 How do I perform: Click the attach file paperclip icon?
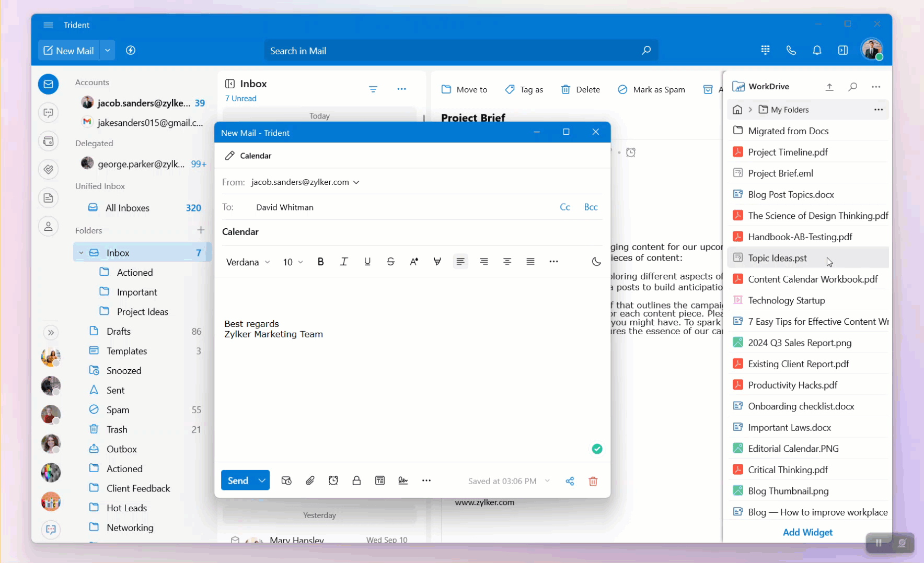pos(310,480)
